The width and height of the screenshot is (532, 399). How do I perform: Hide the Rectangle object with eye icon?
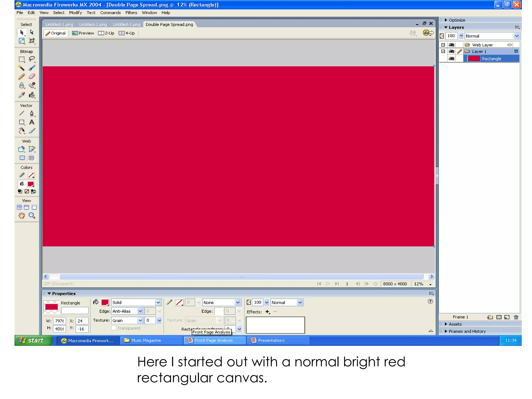pyautogui.click(x=451, y=59)
